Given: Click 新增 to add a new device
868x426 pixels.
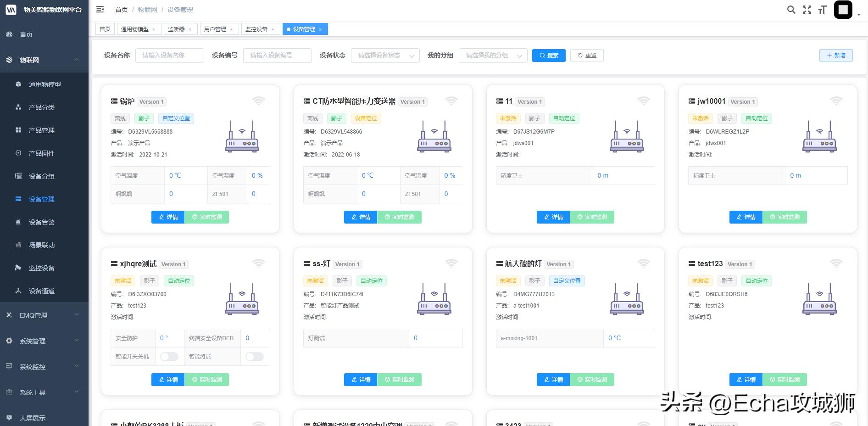Looking at the screenshot, I should pyautogui.click(x=835, y=55).
